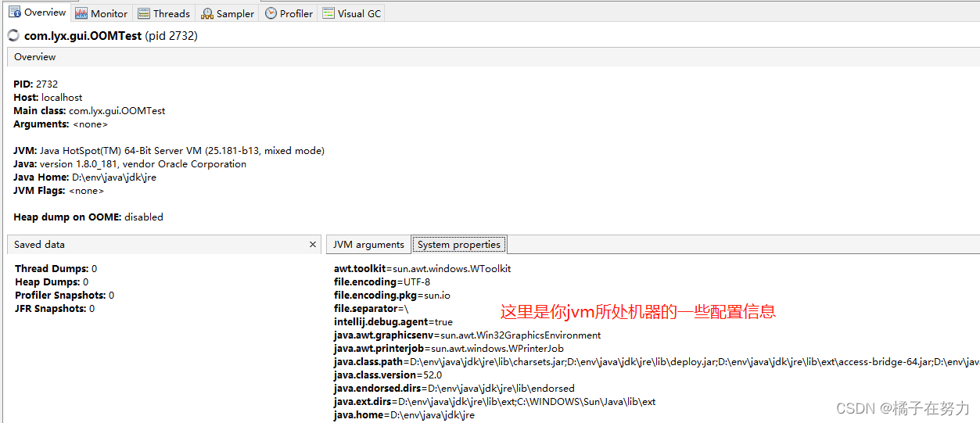Show the JVM arguments tab
The height and width of the screenshot is (423, 980).
click(368, 245)
